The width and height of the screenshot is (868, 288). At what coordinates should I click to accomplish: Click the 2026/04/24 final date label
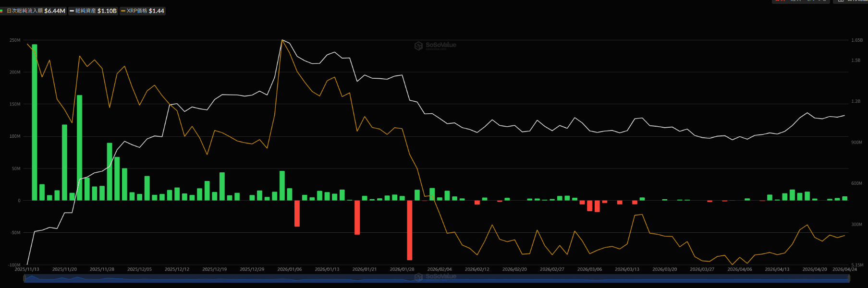(x=844, y=269)
